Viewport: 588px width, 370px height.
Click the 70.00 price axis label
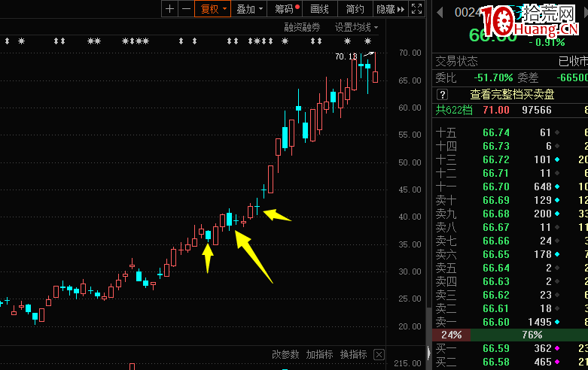(410, 53)
